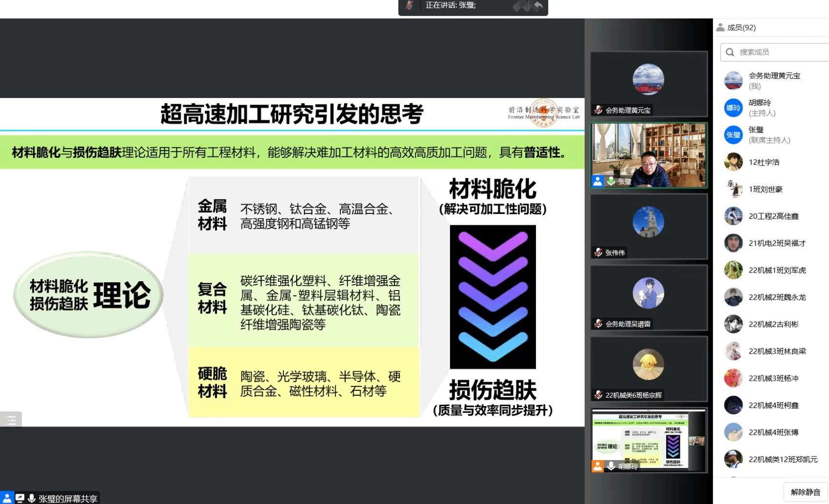Select member 12杜宇浩 in the list
The width and height of the screenshot is (829, 504).
[x=764, y=162]
